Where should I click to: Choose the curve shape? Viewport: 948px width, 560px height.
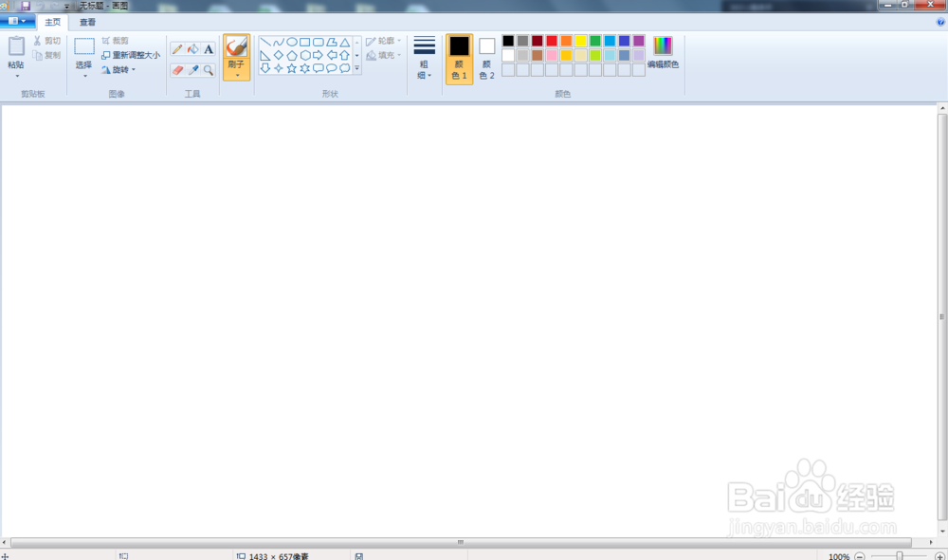coord(278,43)
